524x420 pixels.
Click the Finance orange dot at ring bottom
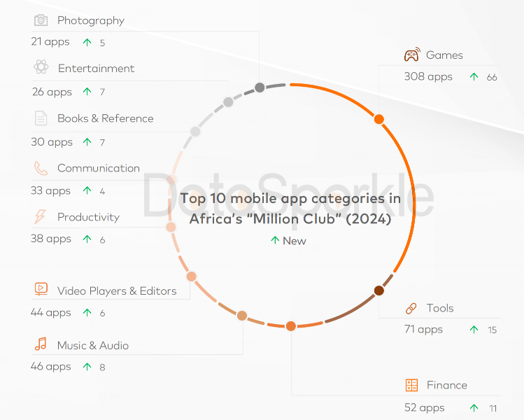pyautogui.click(x=291, y=326)
